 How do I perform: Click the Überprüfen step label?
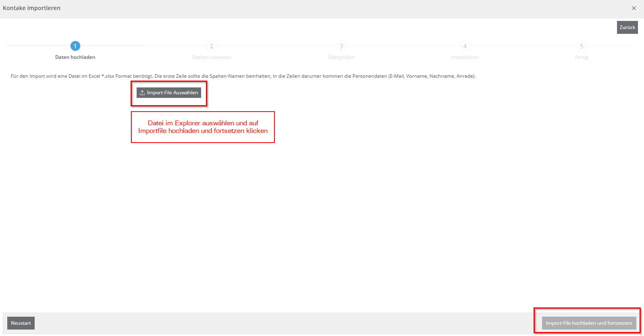pyautogui.click(x=341, y=57)
